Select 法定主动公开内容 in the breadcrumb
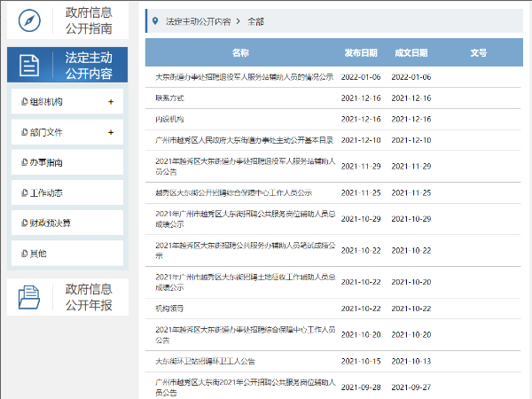 point(199,19)
